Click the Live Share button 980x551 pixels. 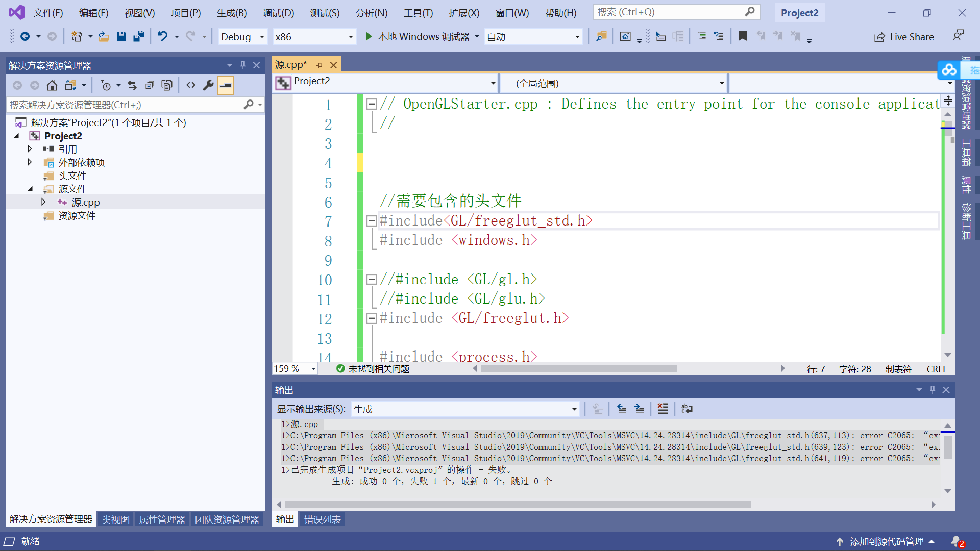[903, 36]
